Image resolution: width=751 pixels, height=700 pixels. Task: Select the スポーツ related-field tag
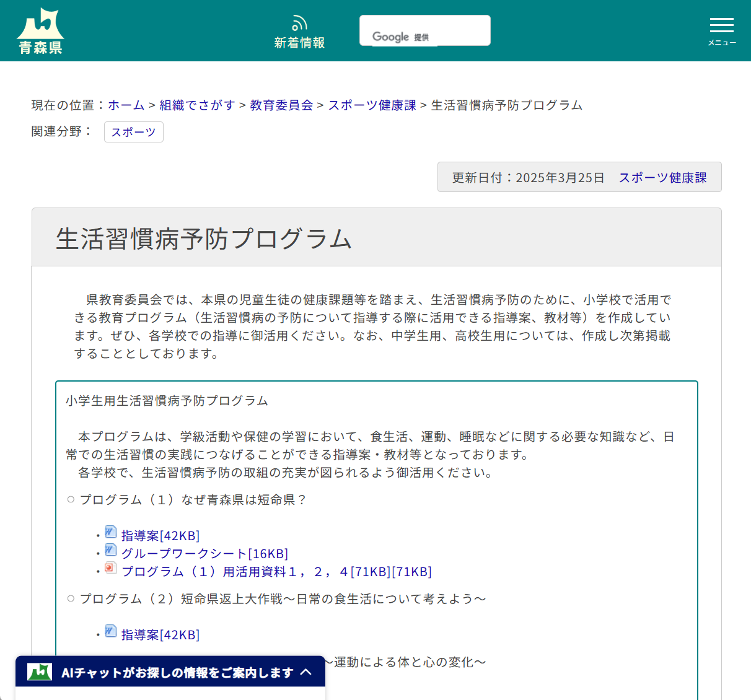(133, 132)
